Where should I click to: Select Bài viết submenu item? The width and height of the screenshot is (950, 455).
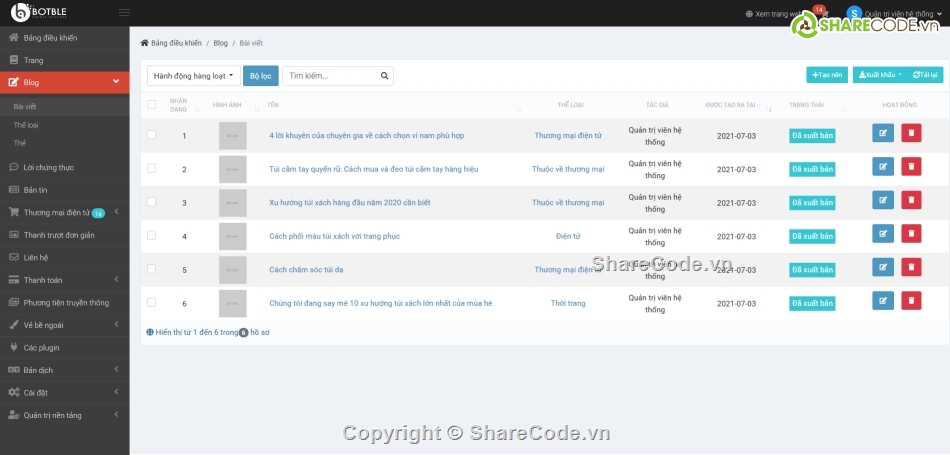pyautogui.click(x=64, y=107)
